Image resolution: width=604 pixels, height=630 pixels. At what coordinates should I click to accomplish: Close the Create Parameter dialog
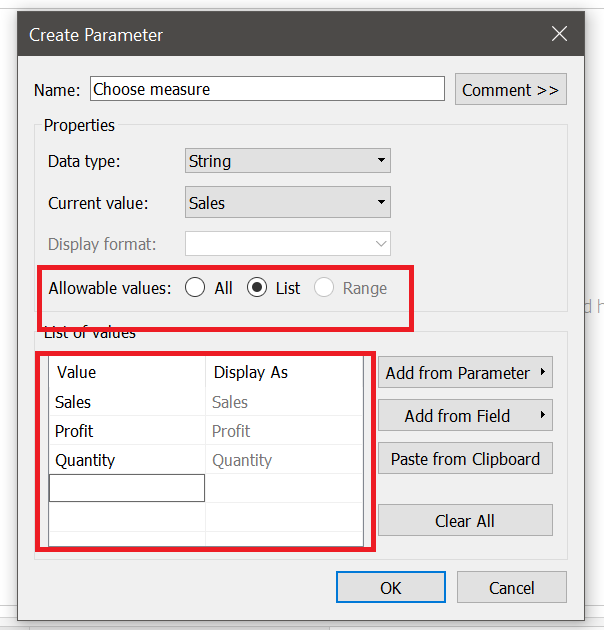(560, 35)
